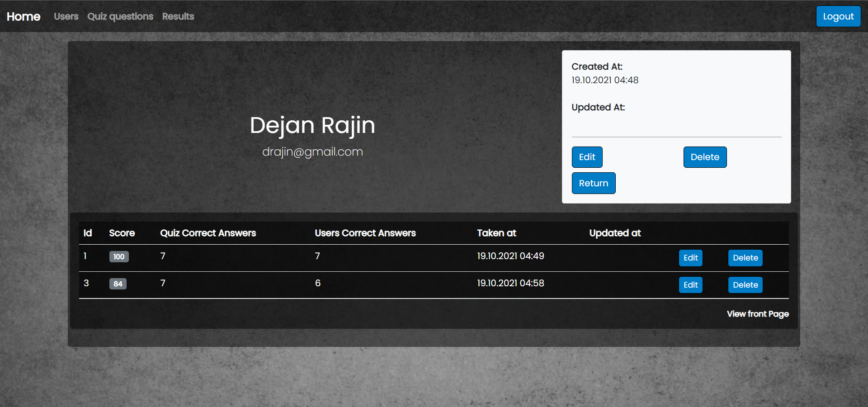Image resolution: width=868 pixels, height=407 pixels.
Task: Click the Users Correct Answers column header
Action: pos(365,233)
